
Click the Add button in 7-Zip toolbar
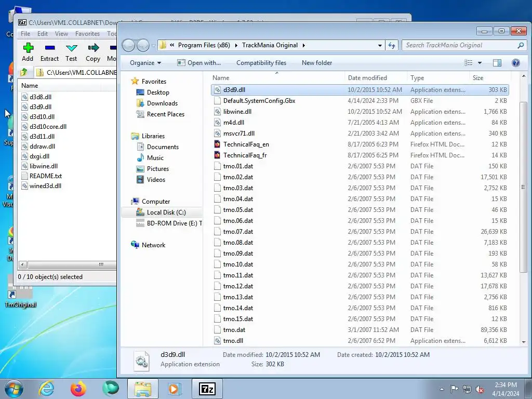click(x=28, y=52)
